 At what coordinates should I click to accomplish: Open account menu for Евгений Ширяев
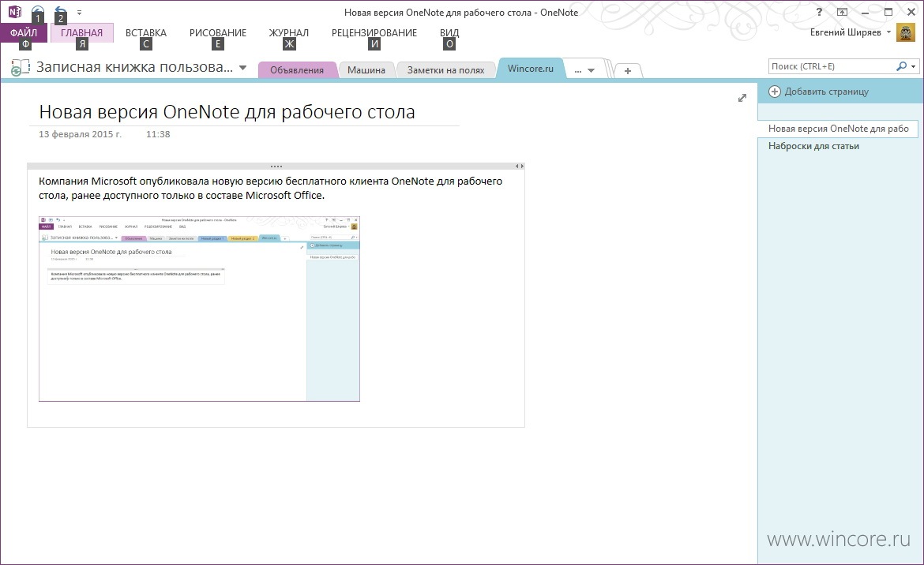click(x=850, y=32)
